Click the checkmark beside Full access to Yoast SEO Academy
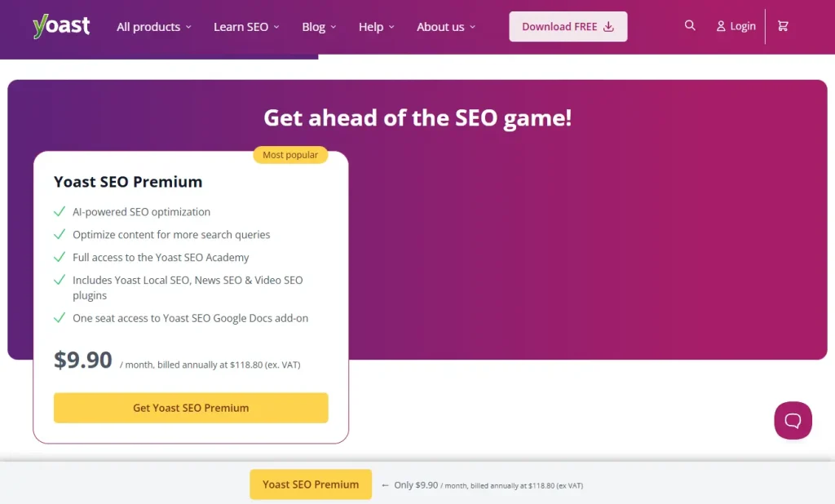Viewport: 835px width, 504px height. click(x=60, y=256)
